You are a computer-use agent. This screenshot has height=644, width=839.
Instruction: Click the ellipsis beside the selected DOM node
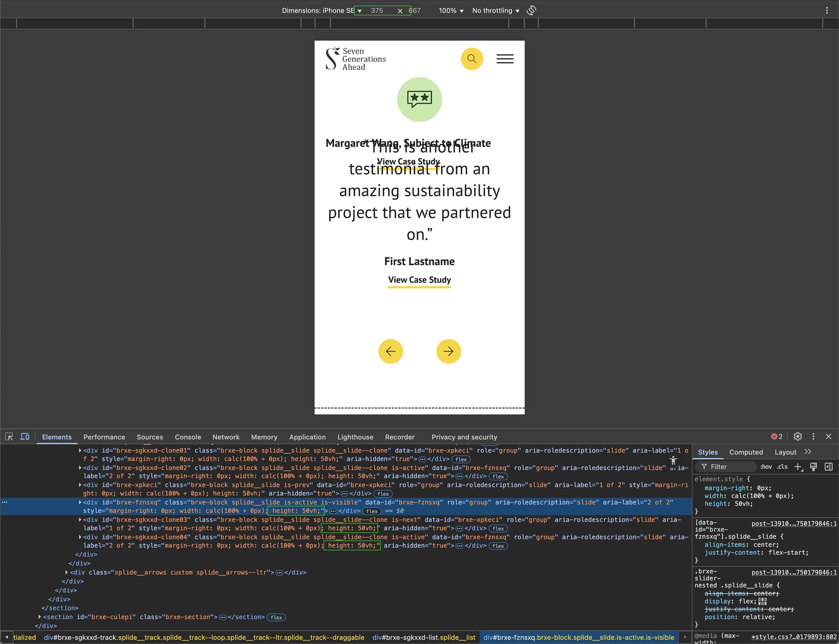[4, 502]
